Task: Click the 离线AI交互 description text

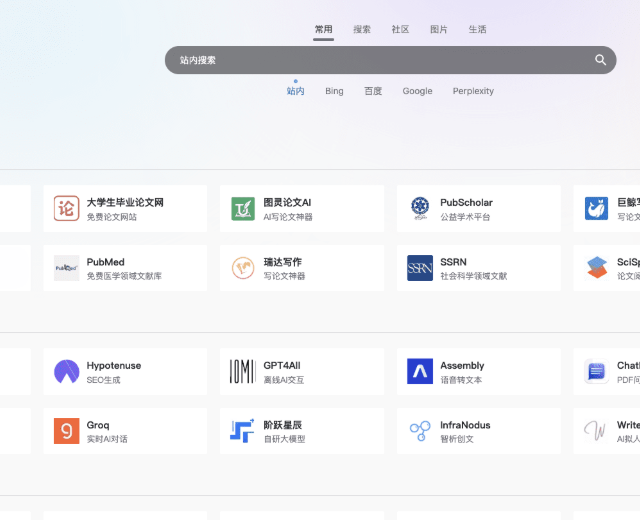Action: pos(284,380)
